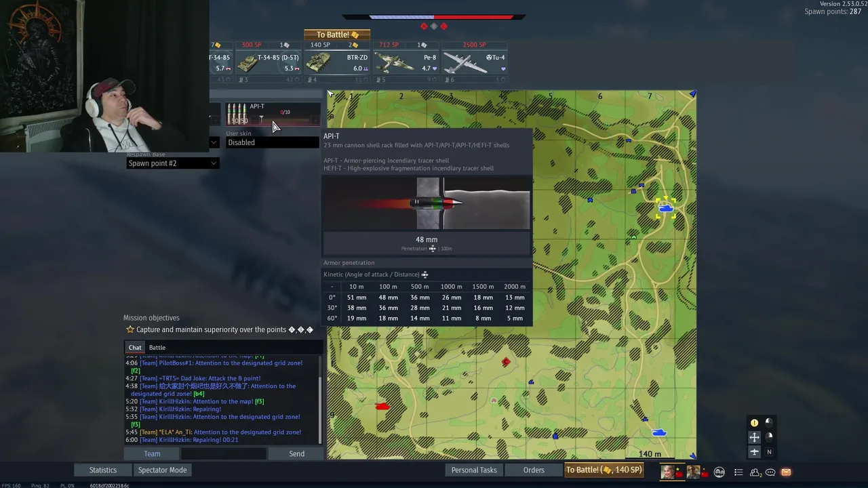Click the '51 mm' cell in penetration table
Screen dimensions: 868x488
pyautogui.click(x=357, y=298)
